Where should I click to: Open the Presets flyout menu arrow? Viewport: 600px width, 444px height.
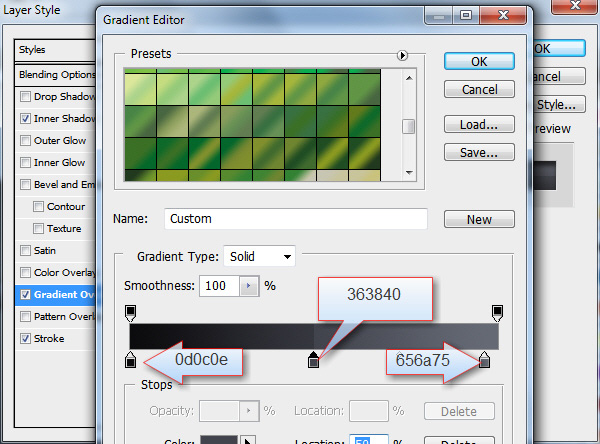coord(402,56)
